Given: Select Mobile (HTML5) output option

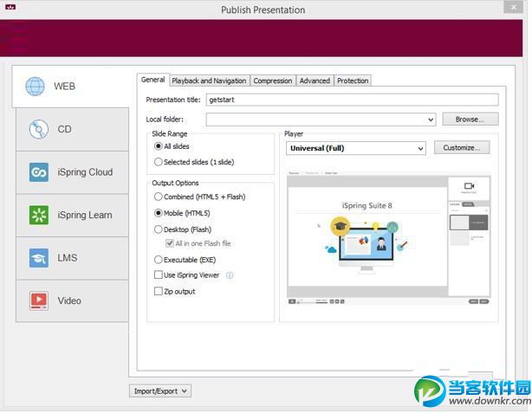Looking at the screenshot, I should tap(158, 213).
